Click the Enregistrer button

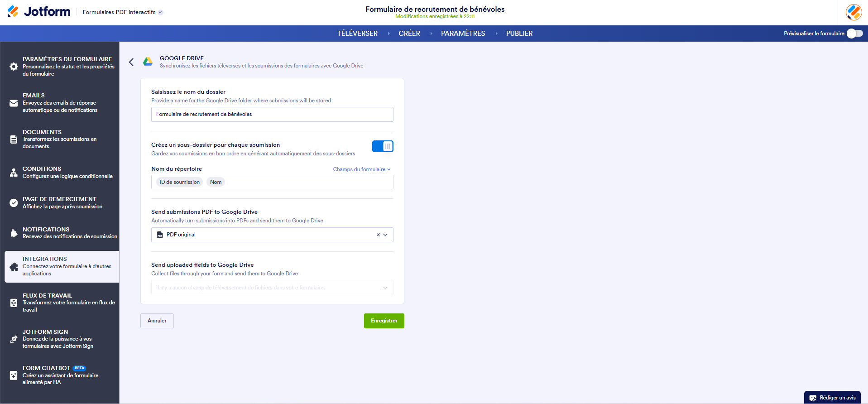[x=384, y=321]
